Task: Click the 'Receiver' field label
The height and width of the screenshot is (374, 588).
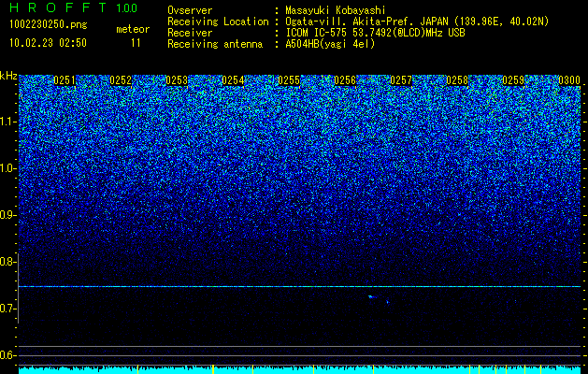Action: (x=190, y=33)
